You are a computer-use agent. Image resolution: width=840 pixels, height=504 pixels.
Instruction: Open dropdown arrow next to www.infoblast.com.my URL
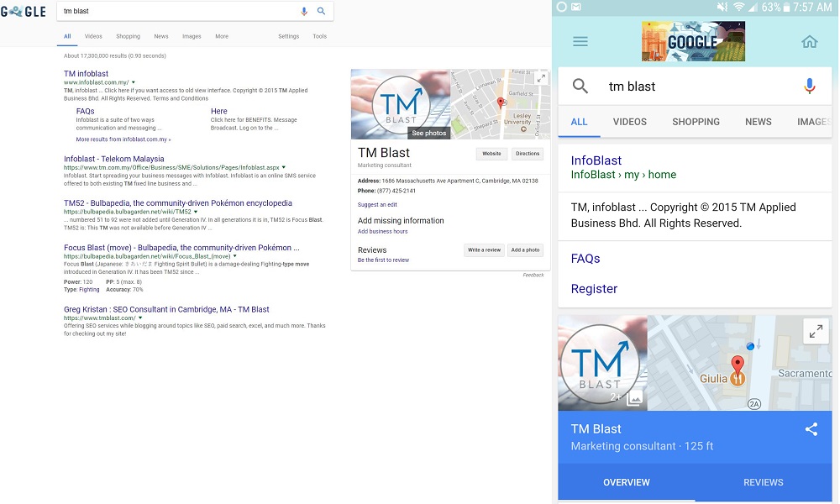[134, 82]
